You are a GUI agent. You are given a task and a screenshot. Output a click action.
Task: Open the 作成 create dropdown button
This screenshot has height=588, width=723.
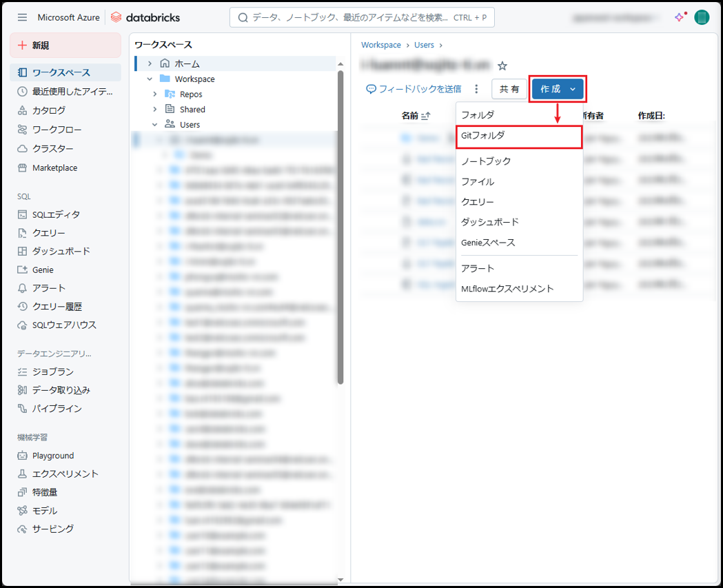tap(558, 89)
